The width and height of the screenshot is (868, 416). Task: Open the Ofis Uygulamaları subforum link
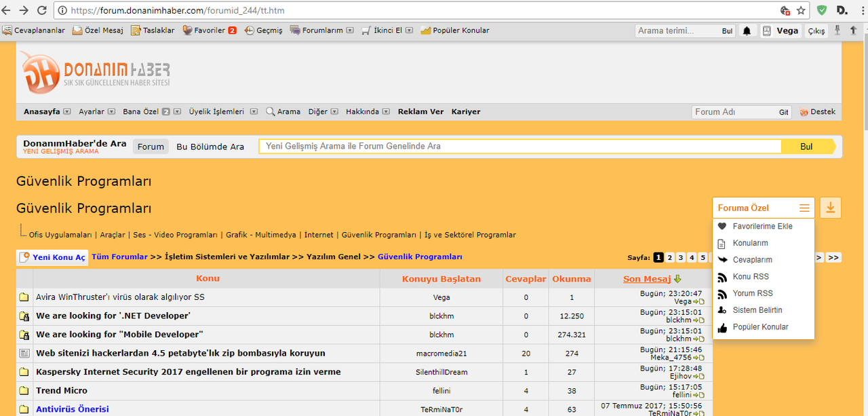(x=60, y=235)
